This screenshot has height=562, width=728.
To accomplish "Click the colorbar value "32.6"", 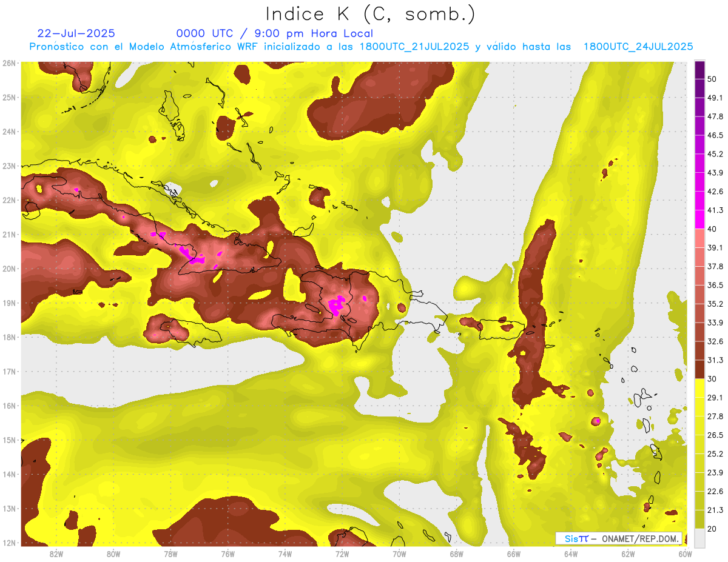I will [715, 341].
